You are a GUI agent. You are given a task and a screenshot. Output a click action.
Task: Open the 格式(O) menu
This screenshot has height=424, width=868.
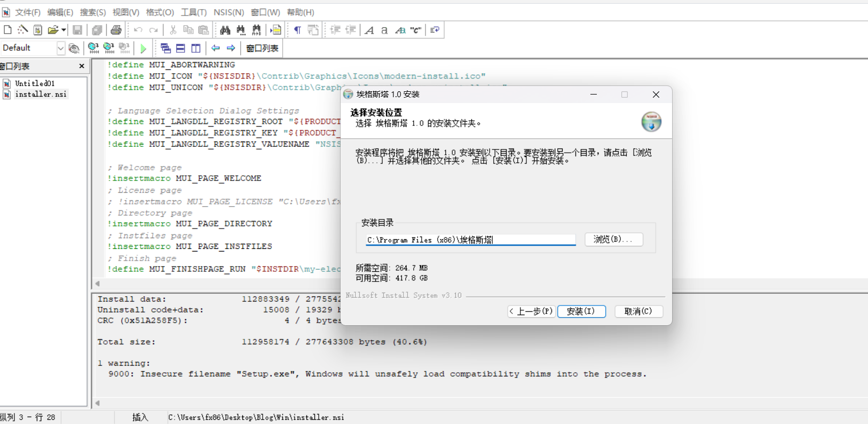coord(160,12)
